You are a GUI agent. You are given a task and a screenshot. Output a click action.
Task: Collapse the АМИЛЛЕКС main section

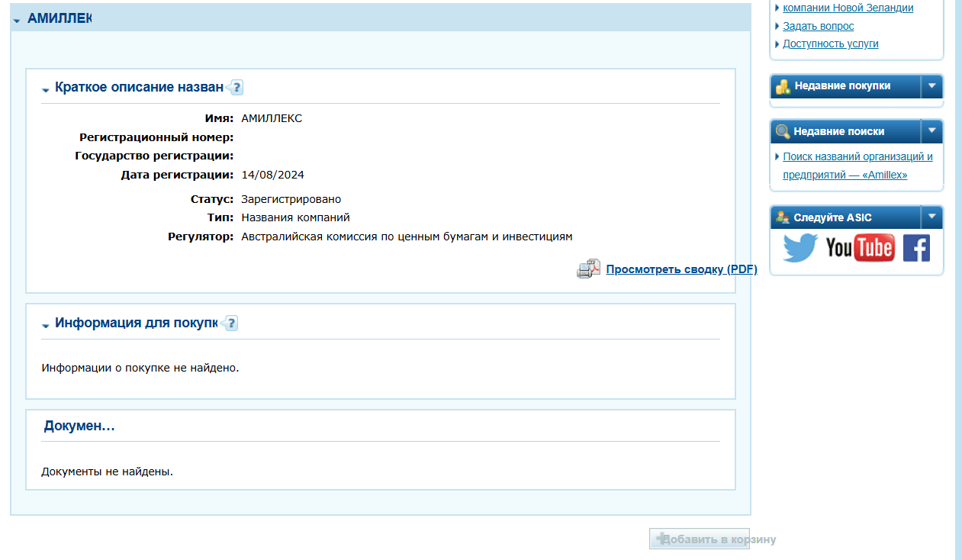pos(17,20)
